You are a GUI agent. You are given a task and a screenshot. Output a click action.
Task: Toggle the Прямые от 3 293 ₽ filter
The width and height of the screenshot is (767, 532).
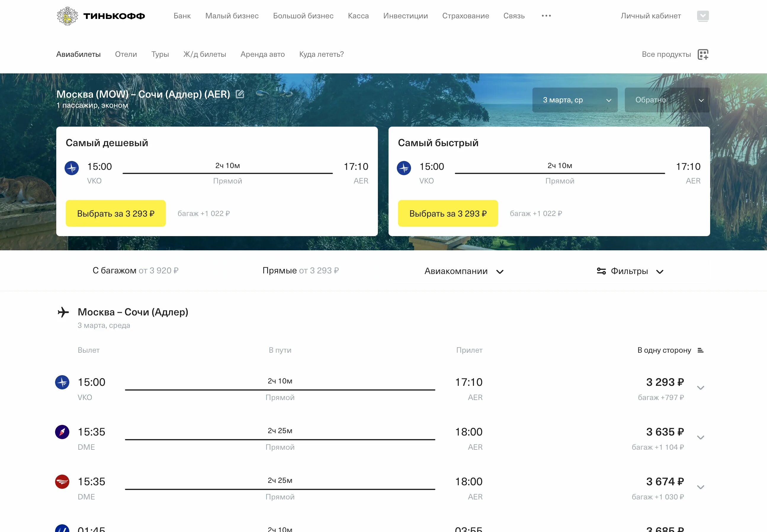click(x=301, y=271)
